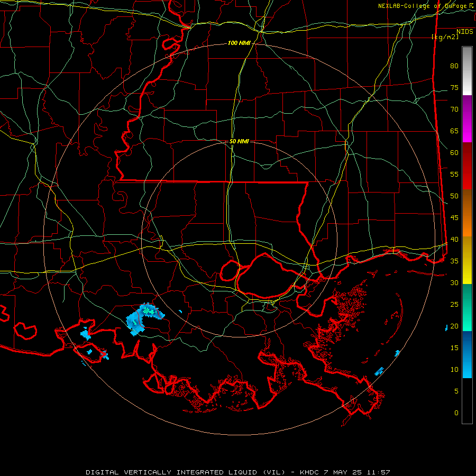Image resolution: width=476 pixels, height=476 pixels.
Task: Click the blue-cyan segment of the color bar
Action: (467, 354)
